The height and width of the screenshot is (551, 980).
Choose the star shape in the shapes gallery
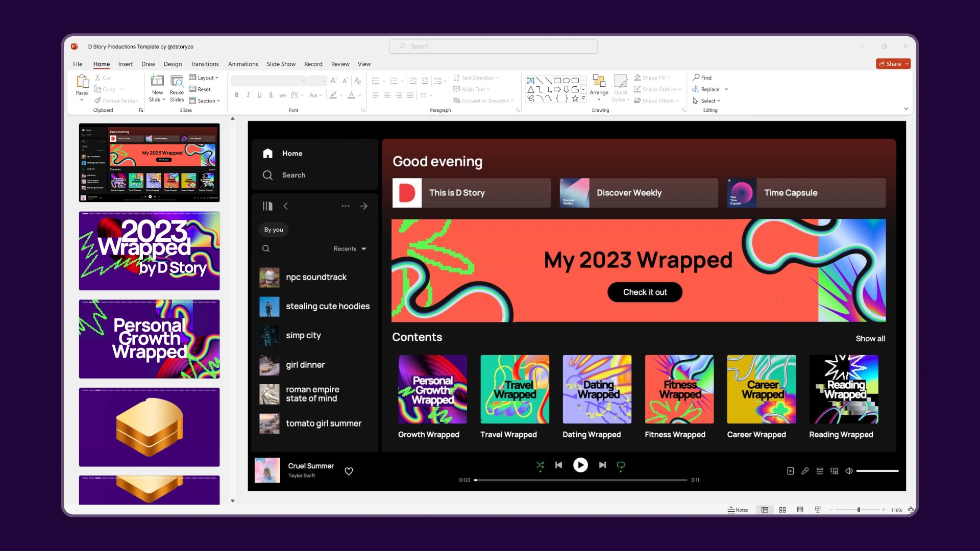[x=575, y=99]
